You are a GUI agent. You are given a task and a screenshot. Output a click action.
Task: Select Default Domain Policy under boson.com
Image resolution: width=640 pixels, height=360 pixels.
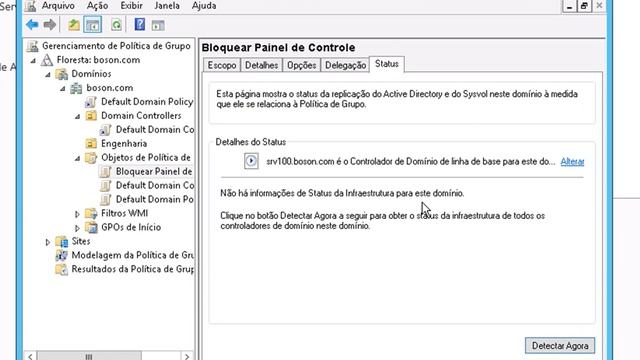(147, 102)
